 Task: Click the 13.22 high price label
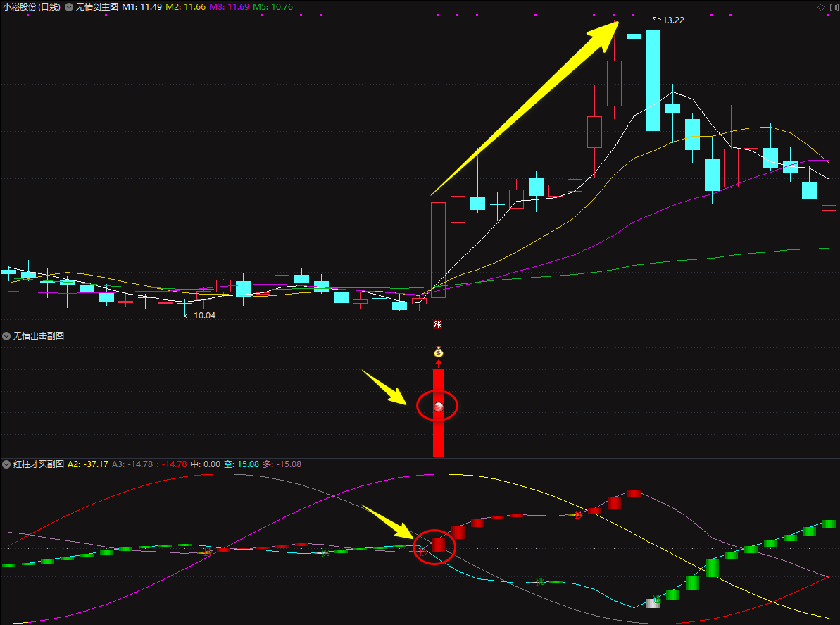(673, 20)
